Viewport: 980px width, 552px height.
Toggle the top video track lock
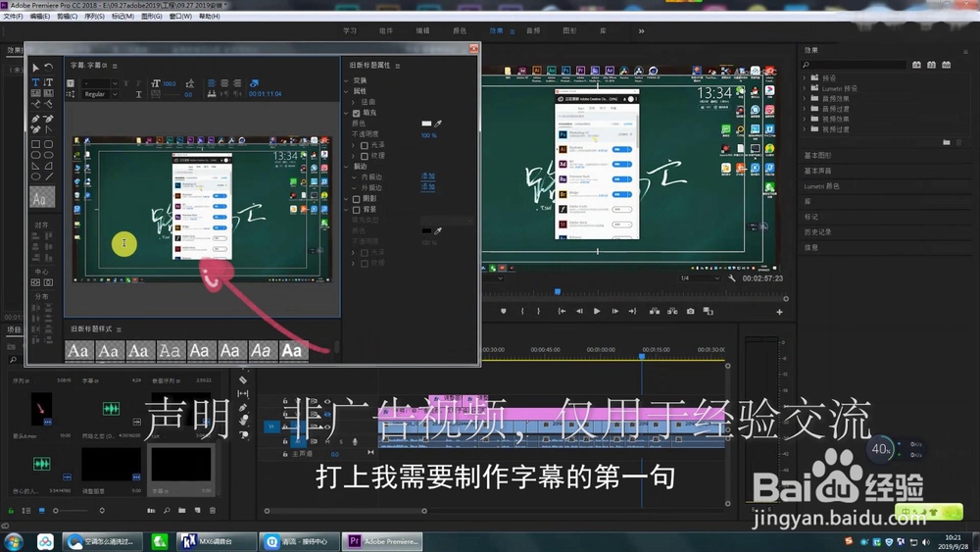coord(285,401)
